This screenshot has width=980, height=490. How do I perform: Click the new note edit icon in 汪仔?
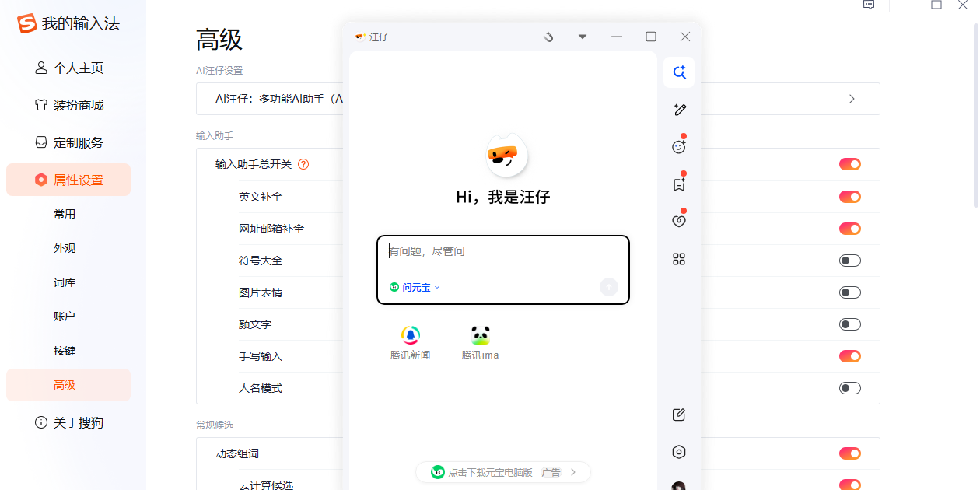(679, 415)
